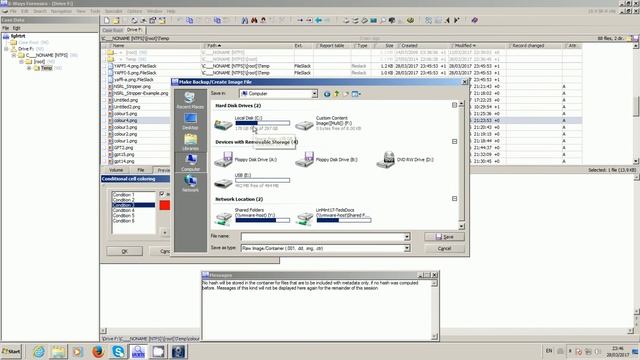Click Cancel in the image file dialog

[444, 248]
